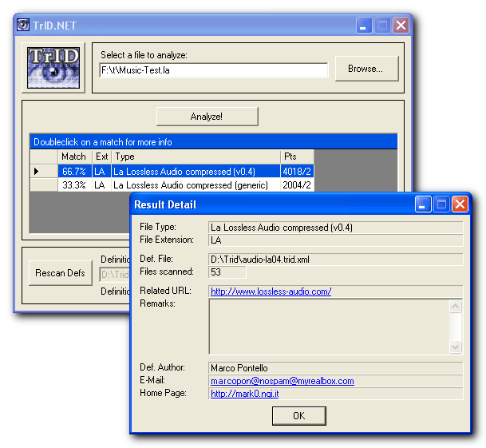Select the 33.3% match row
Image resolution: width=486 pixels, height=448 pixels.
(172, 185)
